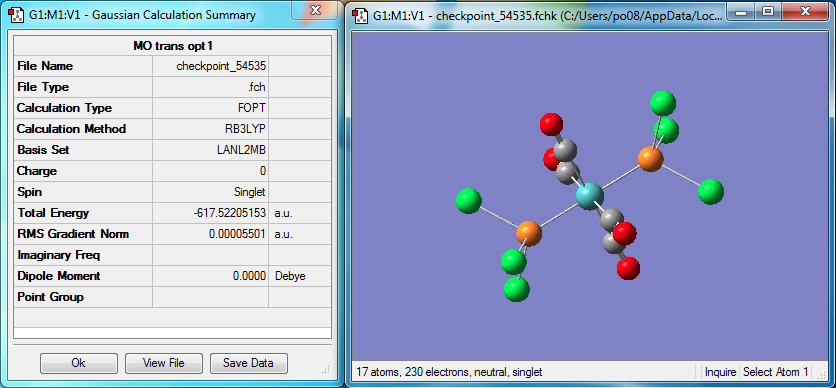Viewport: 836px width, 388px height.
Task: Click the bottommost red oxygen atom
Action: point(628,267)
